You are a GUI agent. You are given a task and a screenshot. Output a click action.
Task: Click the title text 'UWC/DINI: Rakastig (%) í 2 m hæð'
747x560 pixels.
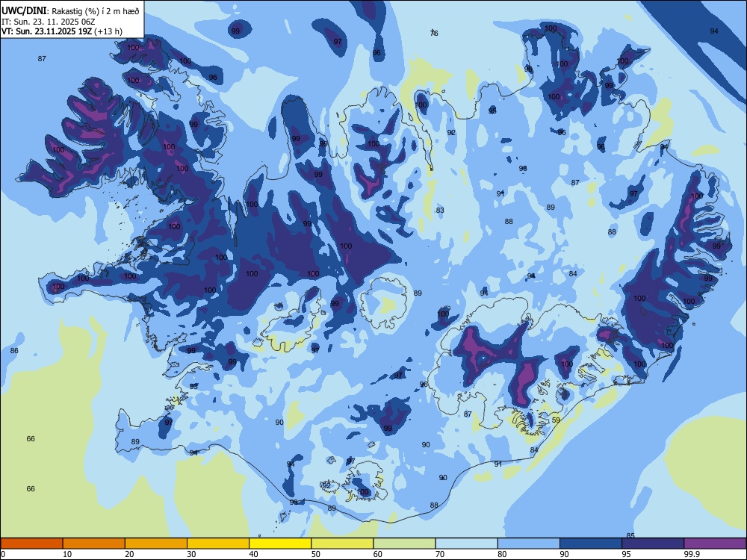click(x=70, y=10)
